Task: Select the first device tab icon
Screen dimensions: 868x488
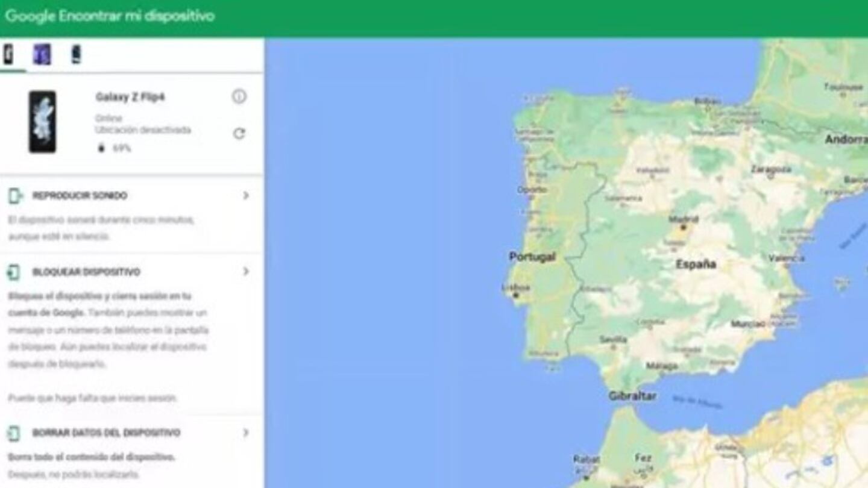Action: [8, 54]
